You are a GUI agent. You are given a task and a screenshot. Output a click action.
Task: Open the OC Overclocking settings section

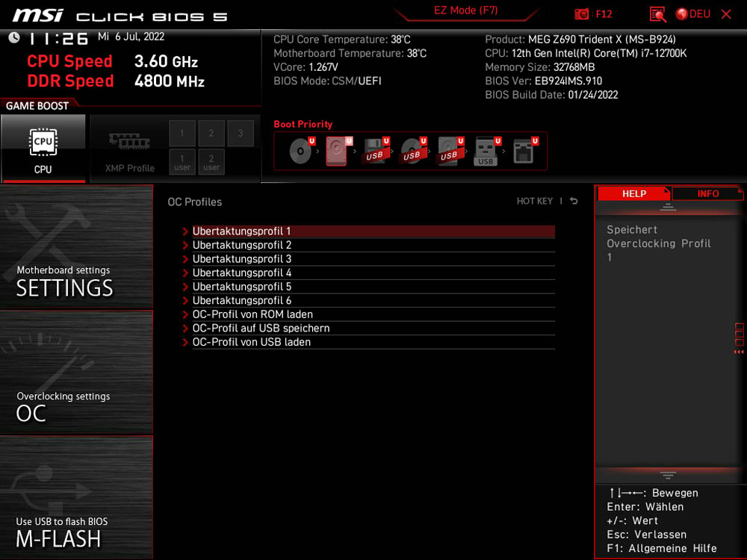click(x=76, y=373)
